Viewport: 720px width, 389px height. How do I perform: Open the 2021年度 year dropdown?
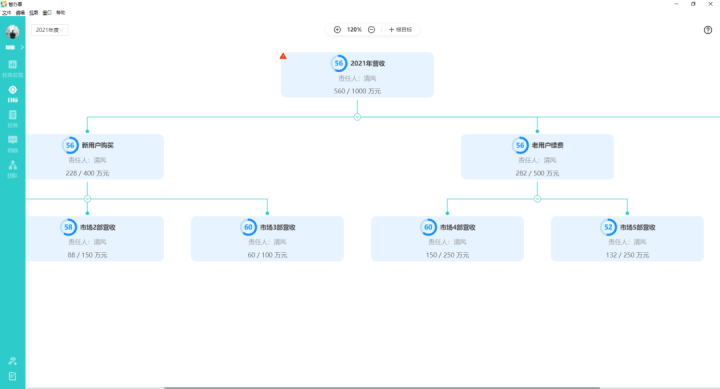50,30
